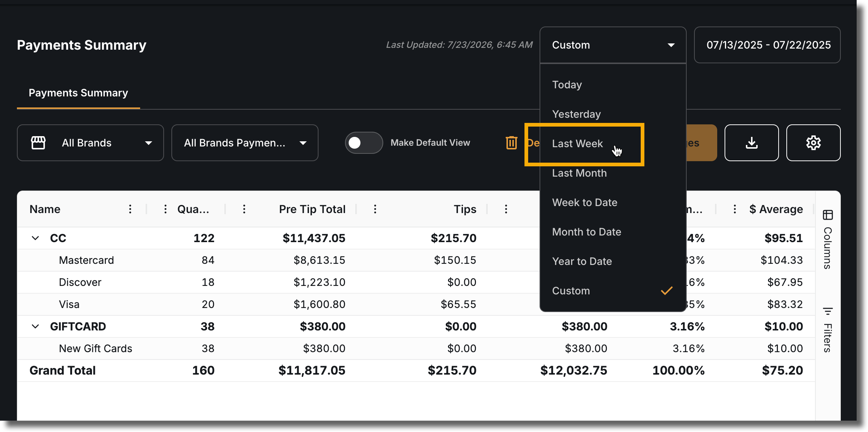The width and height of the screenshot is (868, 432).
Task: Sort by the Name column header
Action: pos(45,209)
